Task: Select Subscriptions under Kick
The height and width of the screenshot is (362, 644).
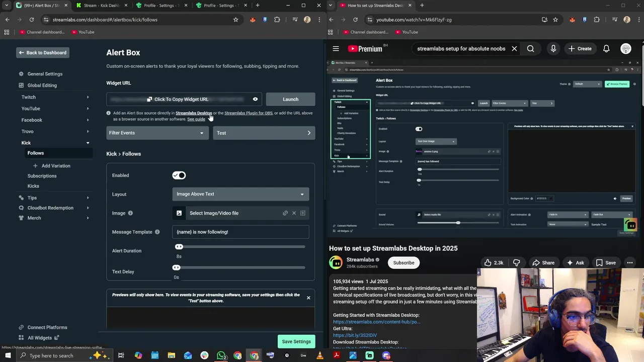Action: coord(42,176)
